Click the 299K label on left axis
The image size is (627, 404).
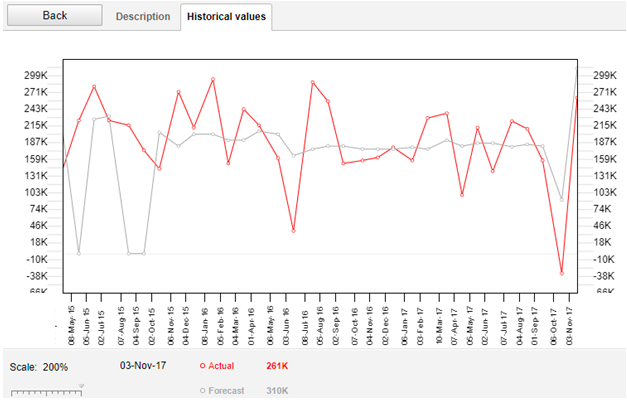(x=37, y=75)
